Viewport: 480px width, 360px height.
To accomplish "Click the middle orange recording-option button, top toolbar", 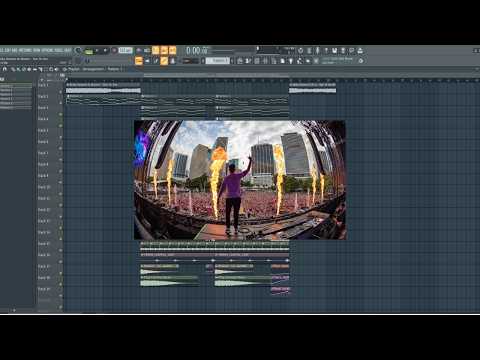I will pyautogui.click(x=164, y=50).
